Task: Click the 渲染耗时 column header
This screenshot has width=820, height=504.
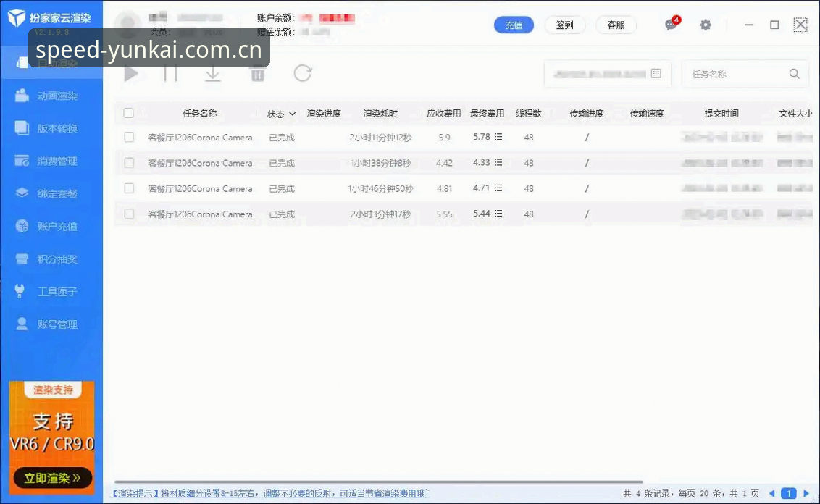Action: pyautogui.click(x=380, y=114)
